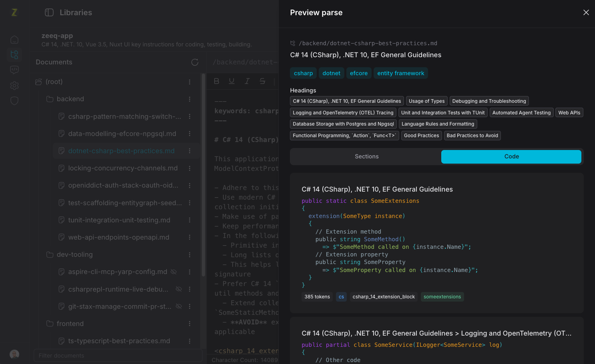Viewport: 595px width, 364px height.
Task: Click the 385 tokens badge
Action: tap(317, 297)
